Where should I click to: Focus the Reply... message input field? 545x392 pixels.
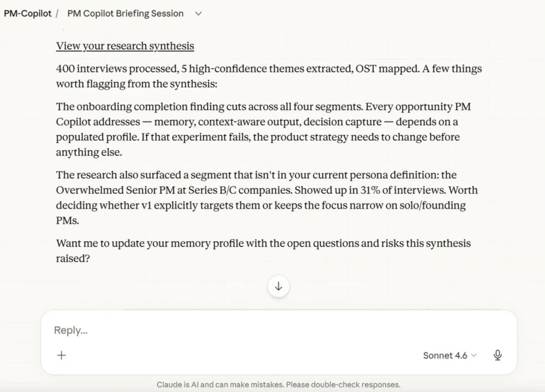[x=279, y=330]
